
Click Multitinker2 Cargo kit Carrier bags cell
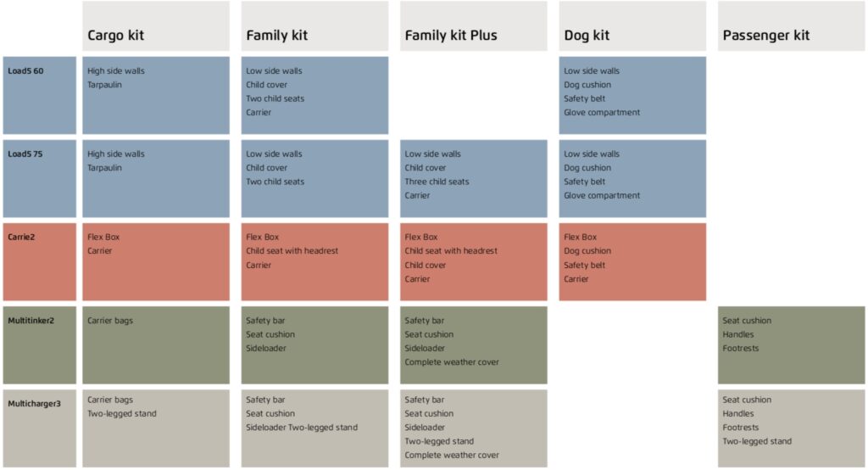point(156,344)
